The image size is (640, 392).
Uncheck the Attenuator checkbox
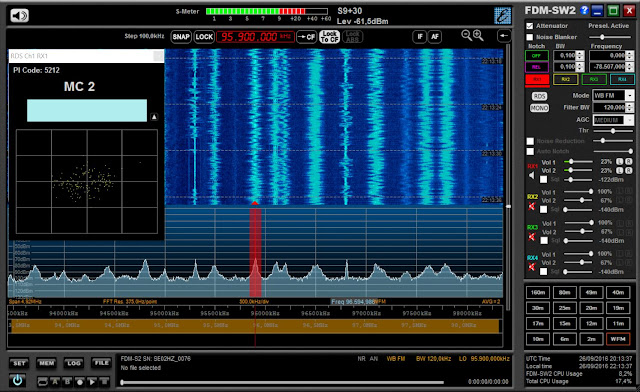530,26
